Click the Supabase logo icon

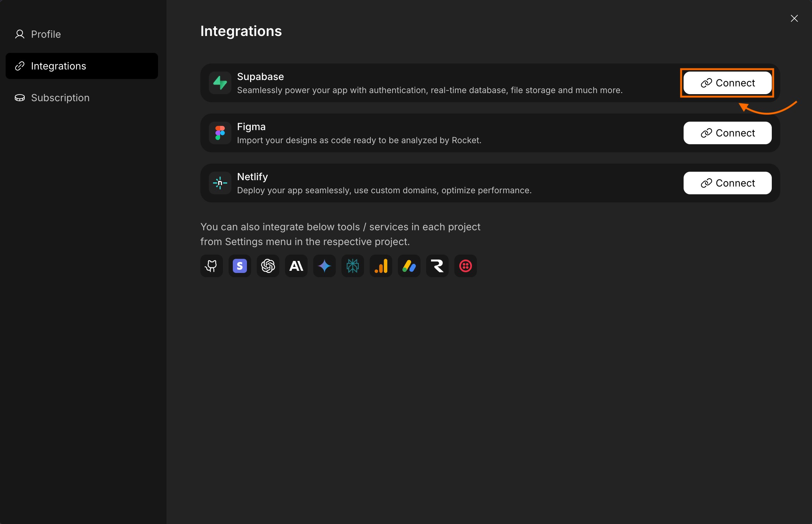tap(220, 83)
